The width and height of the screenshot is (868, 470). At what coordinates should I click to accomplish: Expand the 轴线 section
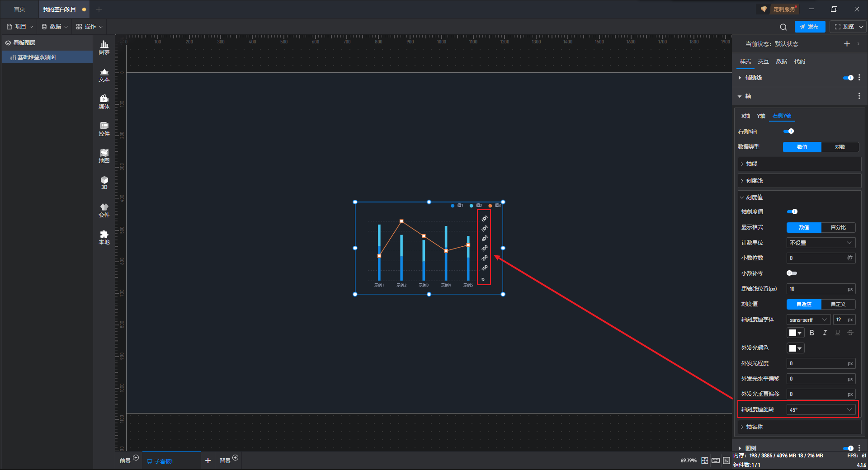(x=799, y=164)
